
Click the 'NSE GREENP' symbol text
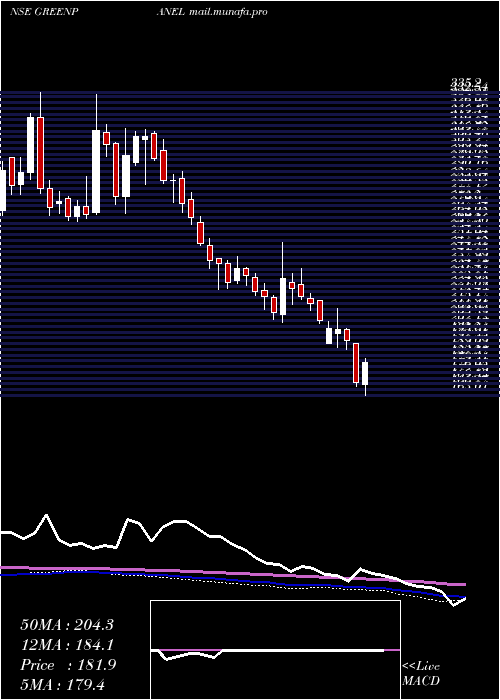coord(45,12)
